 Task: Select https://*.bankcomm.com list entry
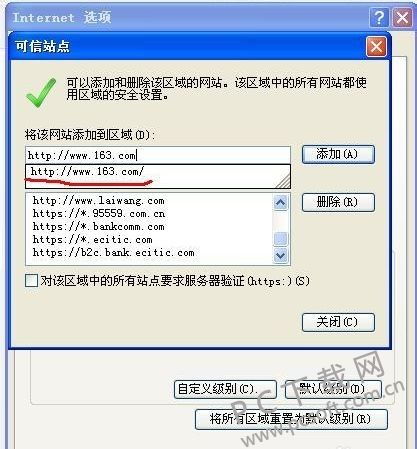(x=98, y=227)
